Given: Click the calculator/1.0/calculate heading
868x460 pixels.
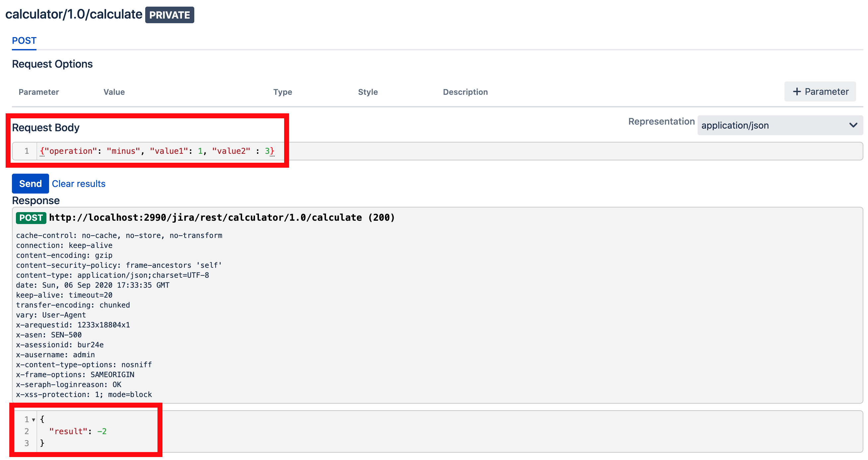Looking at the screenshot, I should pos(74,15).
